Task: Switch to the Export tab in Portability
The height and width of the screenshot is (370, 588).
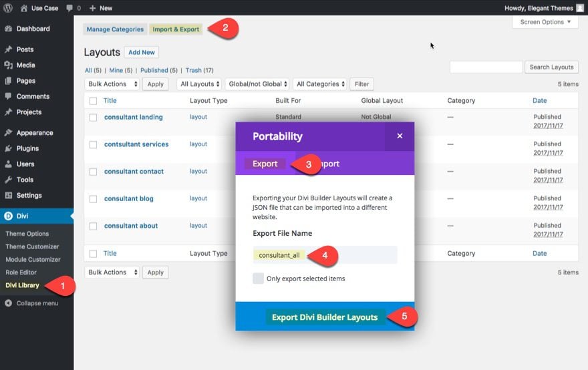Action: pyautogui.click(x=265, y=164)
